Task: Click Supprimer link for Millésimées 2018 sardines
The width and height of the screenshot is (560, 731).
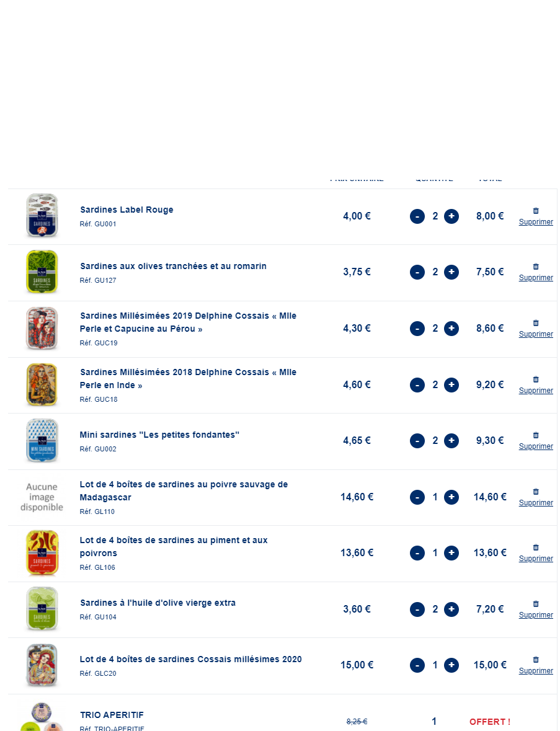Action: (x=536, y=391)
